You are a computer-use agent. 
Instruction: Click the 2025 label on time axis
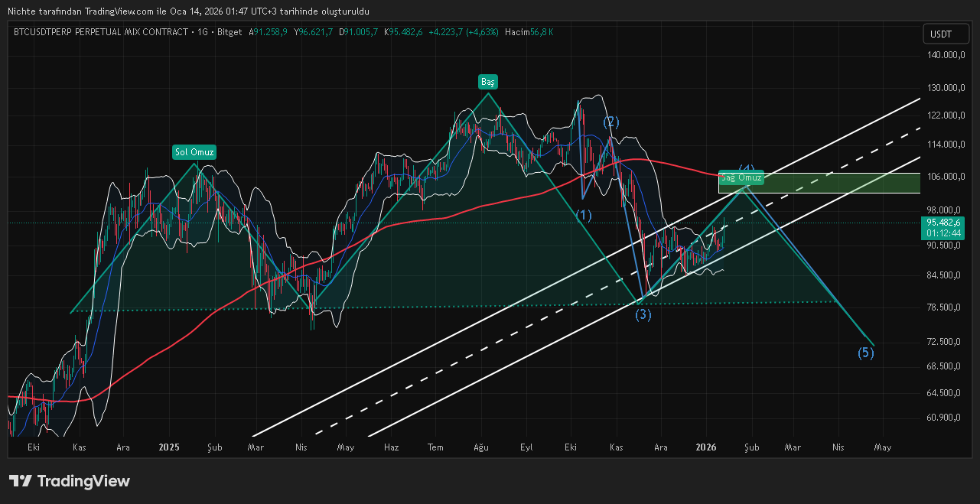coord(168,447)
